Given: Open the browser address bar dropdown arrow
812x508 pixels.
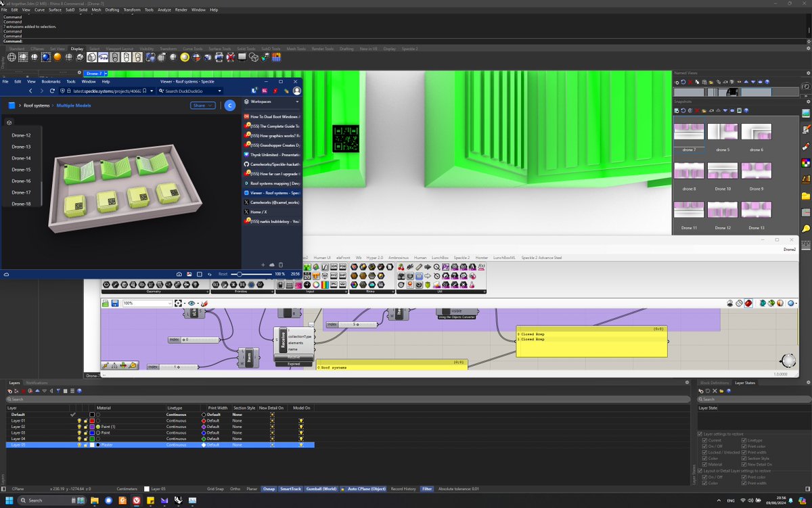Looking at the screenshot, I should pos(152,91).
